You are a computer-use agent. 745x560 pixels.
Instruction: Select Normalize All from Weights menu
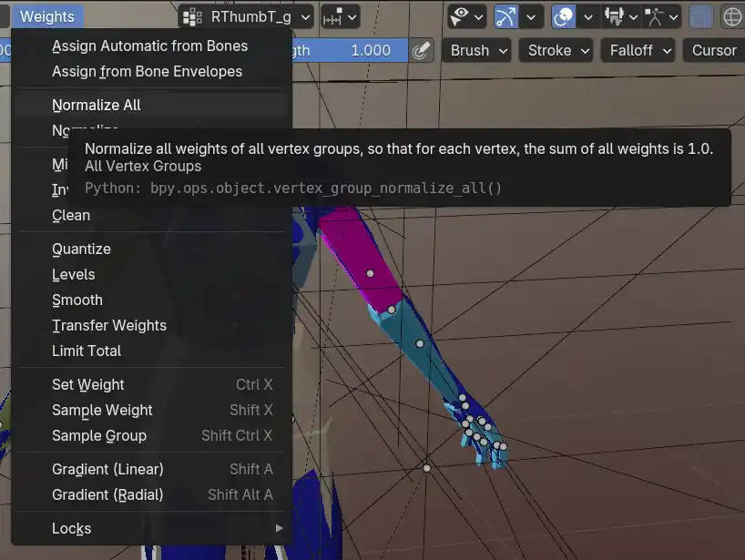(x=97, y=105)
